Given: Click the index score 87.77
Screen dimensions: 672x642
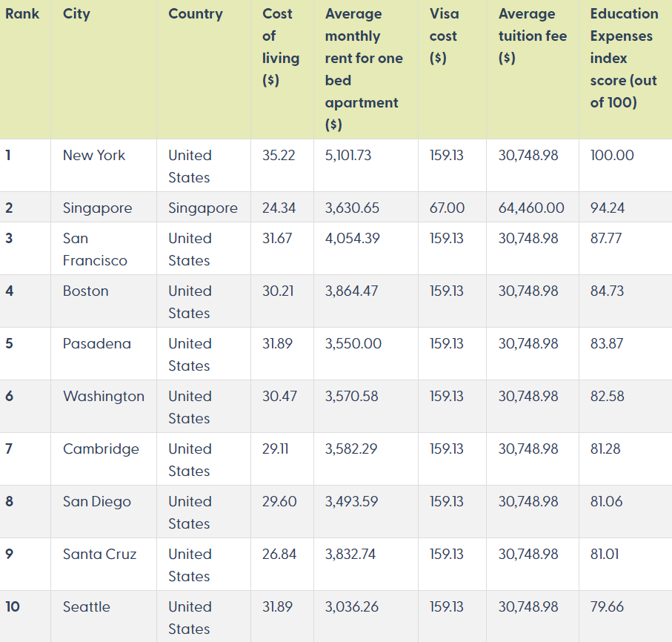Looking at the screenshot, I should coord(605,238).
